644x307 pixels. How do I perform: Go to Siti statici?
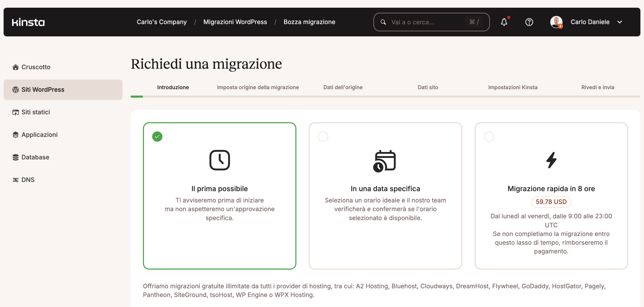(x=63, y=112)
